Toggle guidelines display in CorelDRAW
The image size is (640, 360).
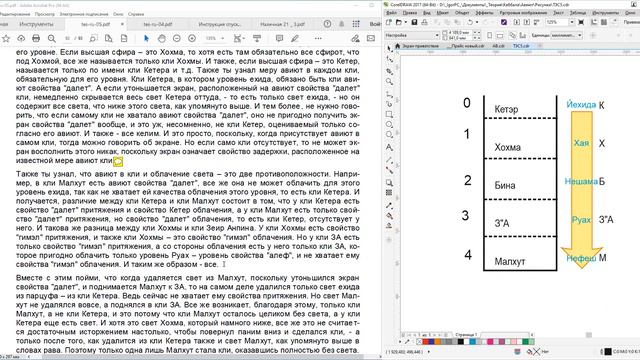click(x=614, y=22)
